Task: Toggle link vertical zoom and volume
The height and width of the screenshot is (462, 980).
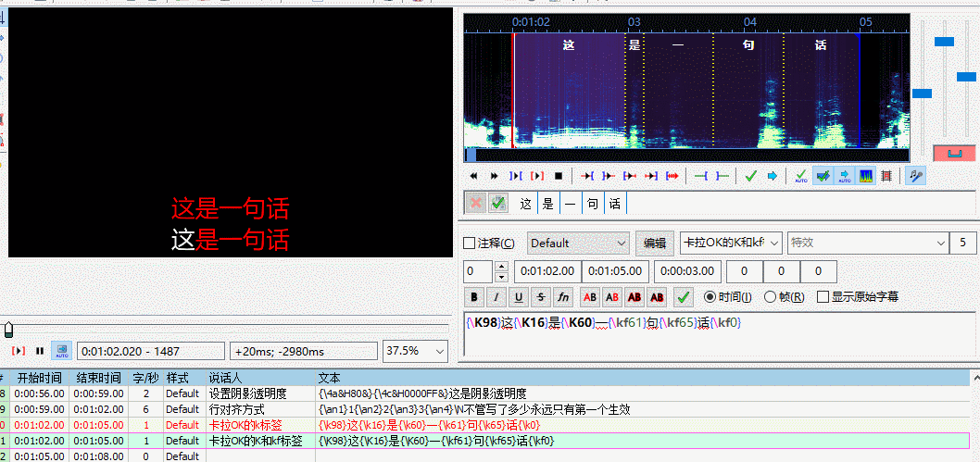Action: (954, 154)
